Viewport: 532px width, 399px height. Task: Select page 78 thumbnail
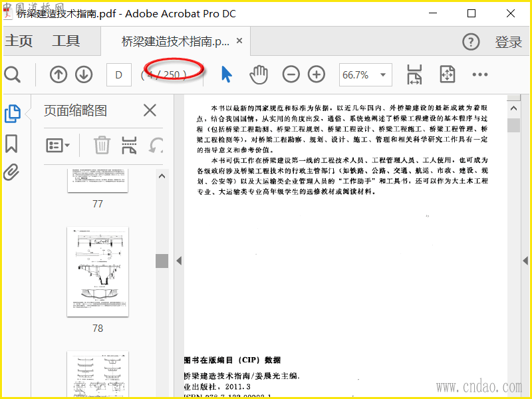point(98,272)
